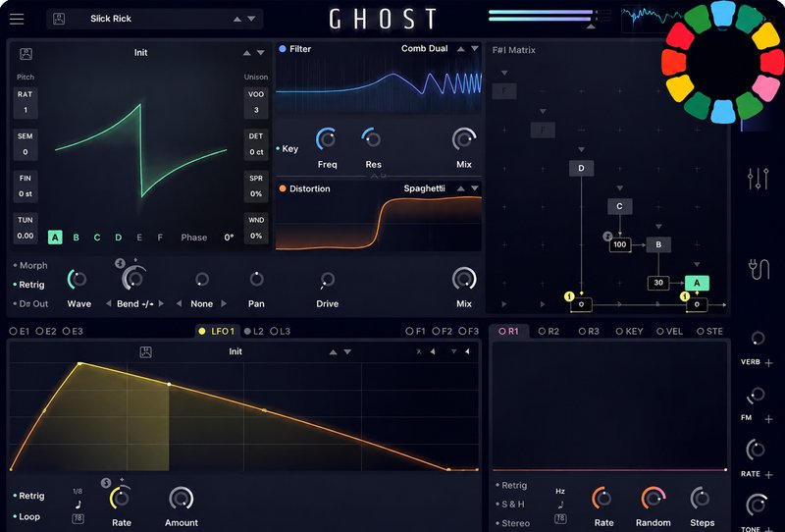Enable S & H in random section

point(510,504)
